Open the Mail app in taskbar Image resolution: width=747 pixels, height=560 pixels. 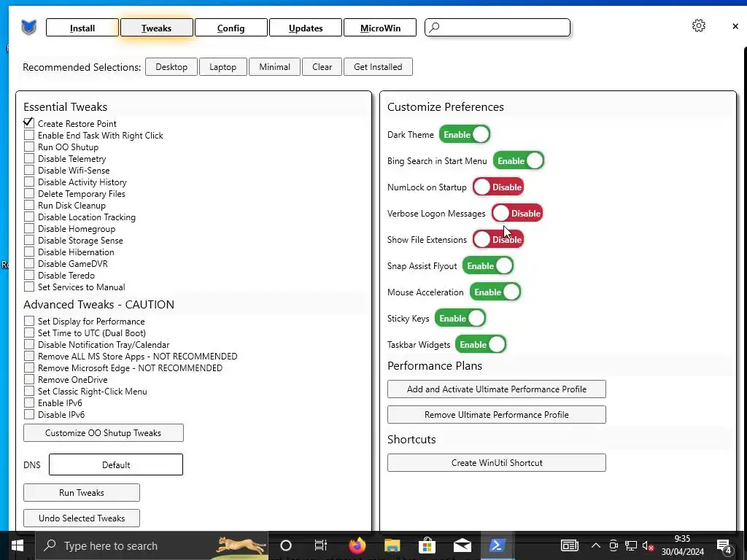click(x=462, y=545)
